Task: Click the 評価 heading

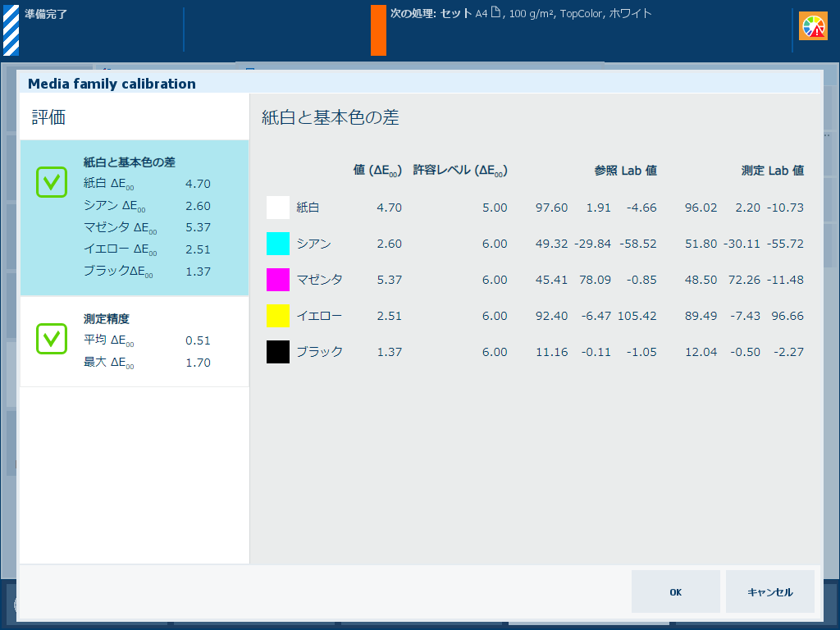Action: pyautogui.click(x=48, y=117)
